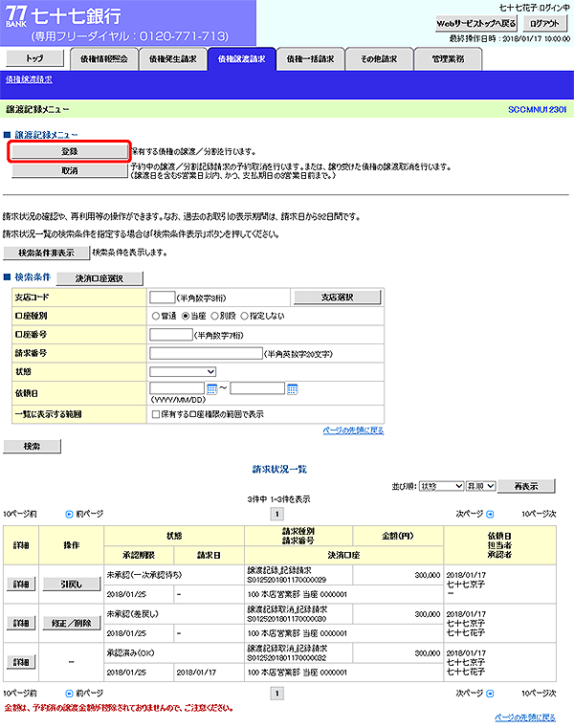Click bottom 10ページ前 pagination link
Screen dimensions: 574x728
coord(20,694)
